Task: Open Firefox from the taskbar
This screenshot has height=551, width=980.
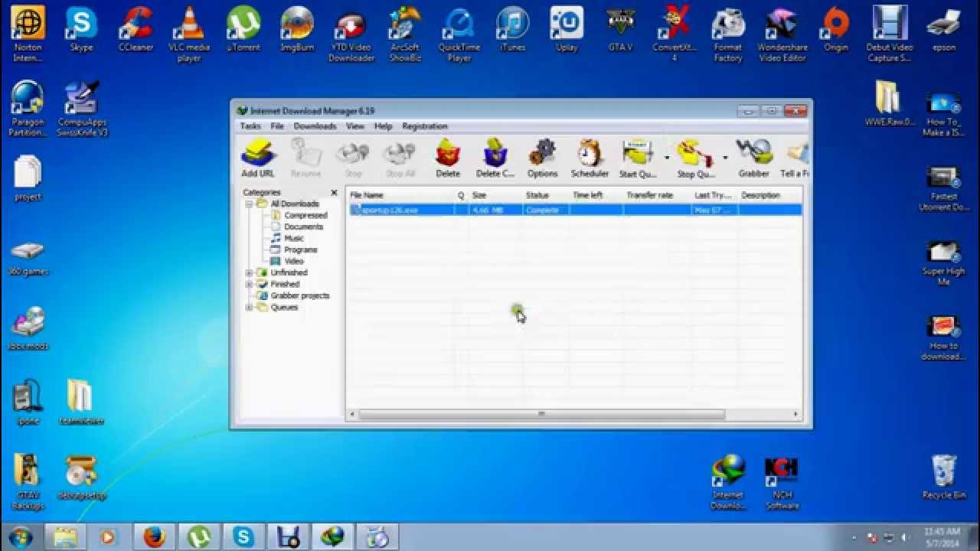Action: pos(154,537)
